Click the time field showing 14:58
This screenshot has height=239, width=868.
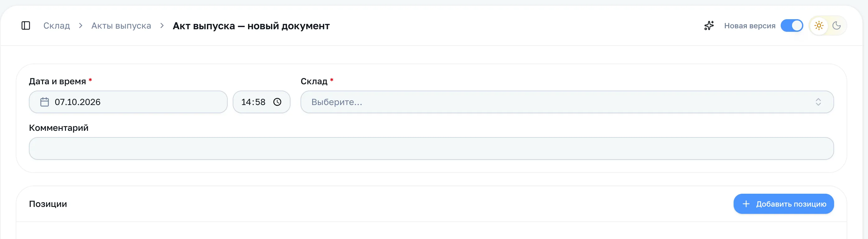coord(262,102)
